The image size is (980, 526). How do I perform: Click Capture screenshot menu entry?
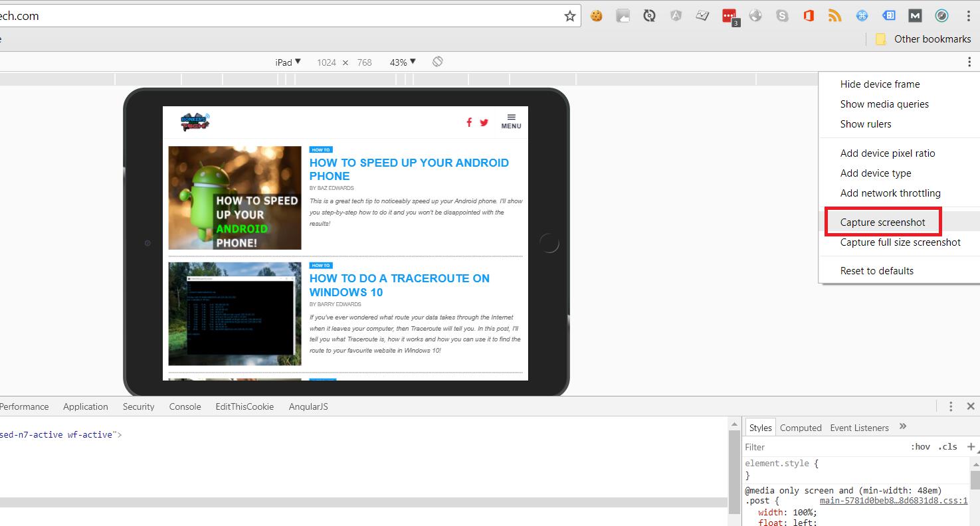[x=882, y=222]
